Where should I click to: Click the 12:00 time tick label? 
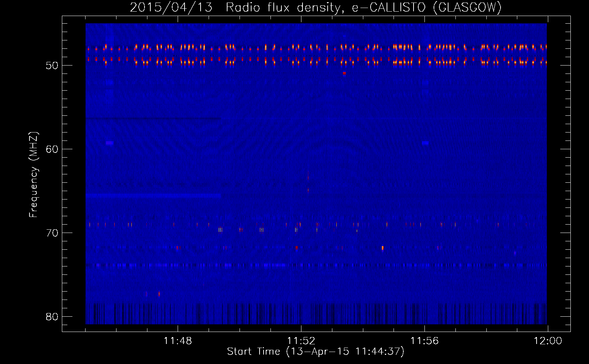tap(548, 341)
